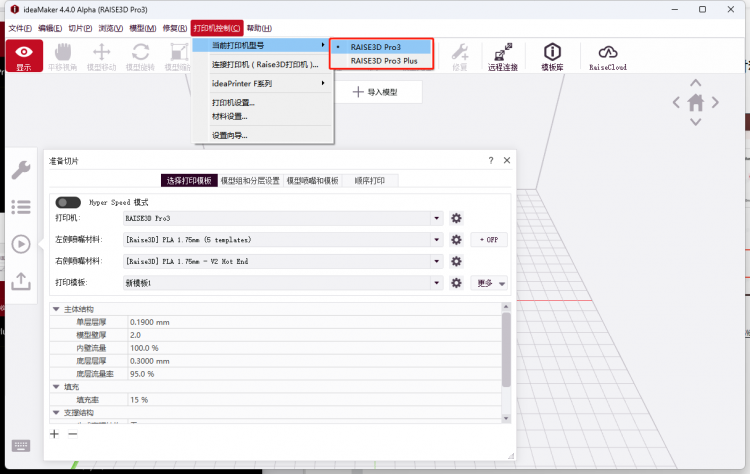The height and width of the screenshot is (474, 750).
Task: Open the 当前打印机型号 submenu
Action: click(261, 45)
